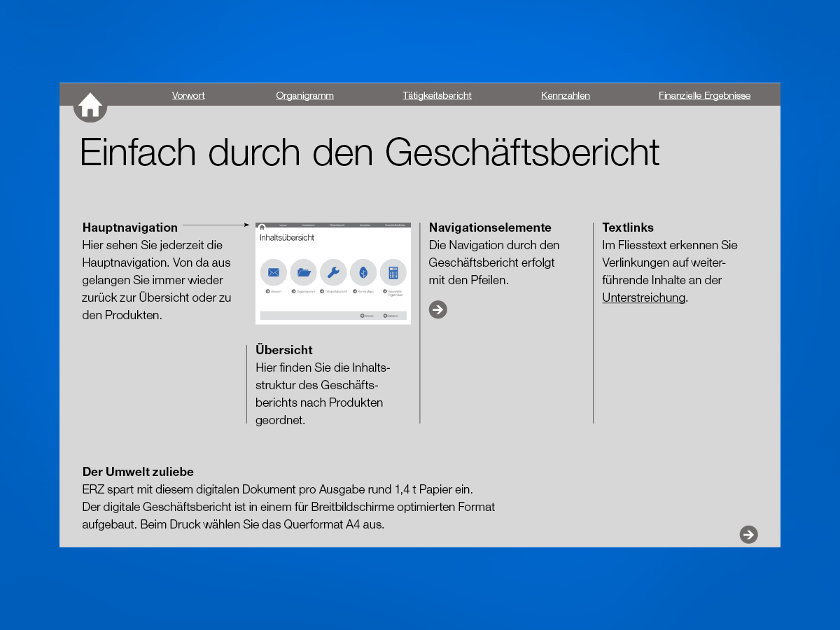The image size is (840, 630).
Task: Click the page title Einfach durch den Geschäftsbericht
Action: point(370,152)
